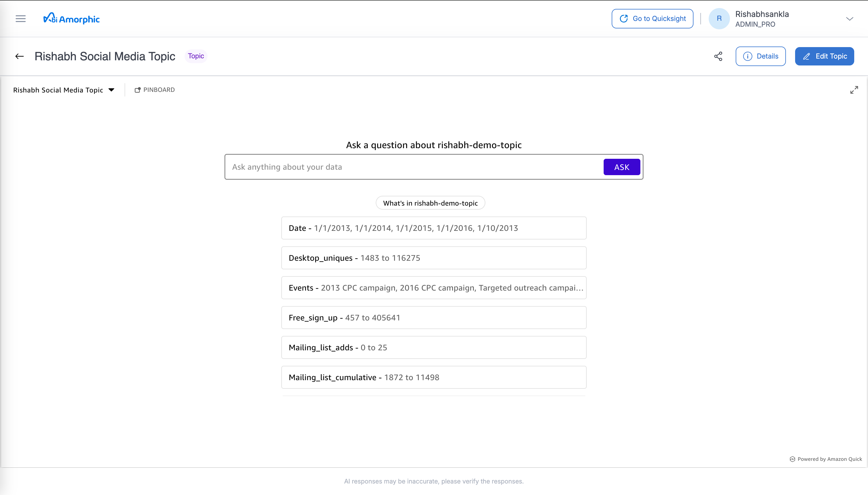Open the Pinboard view

[155, 90]
